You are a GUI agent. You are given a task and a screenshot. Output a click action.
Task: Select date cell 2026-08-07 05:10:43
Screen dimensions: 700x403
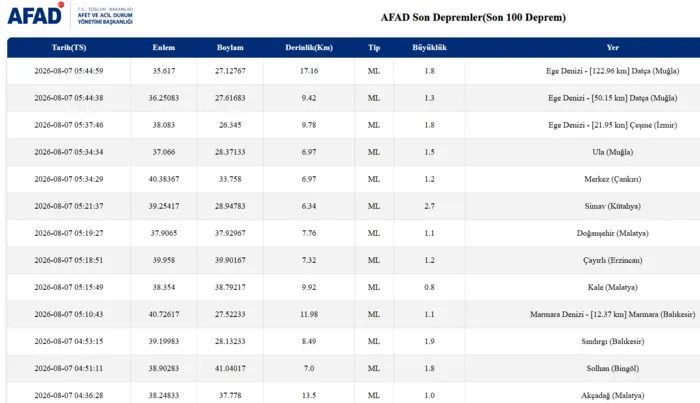coord(69,314)
